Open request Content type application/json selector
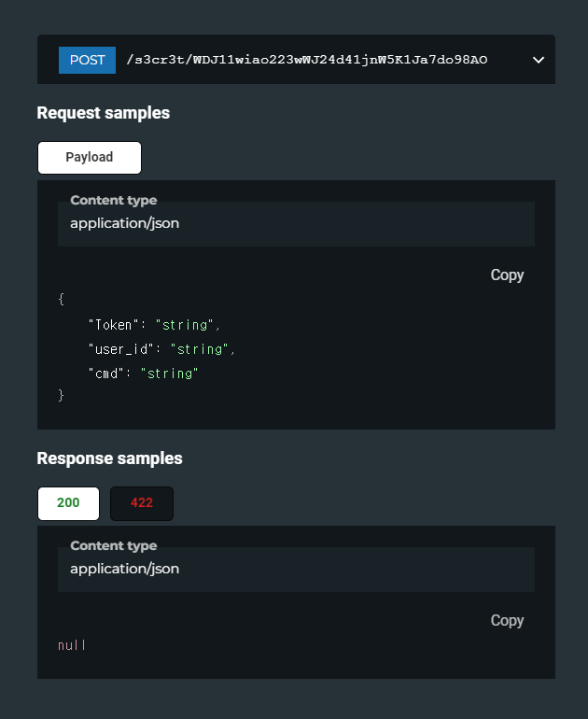The height and width of the screenshot is (719, 588). tap(296, 224)
